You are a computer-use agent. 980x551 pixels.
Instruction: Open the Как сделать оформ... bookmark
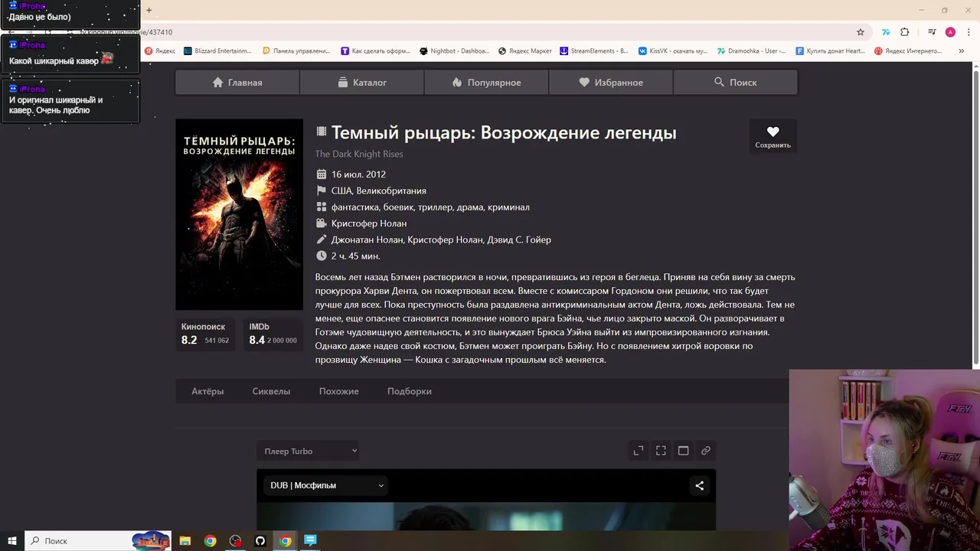(x=376, y=51)
